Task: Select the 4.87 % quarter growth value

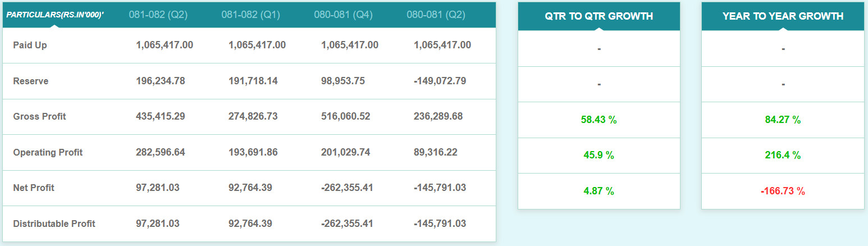Action: click(599, 191)
